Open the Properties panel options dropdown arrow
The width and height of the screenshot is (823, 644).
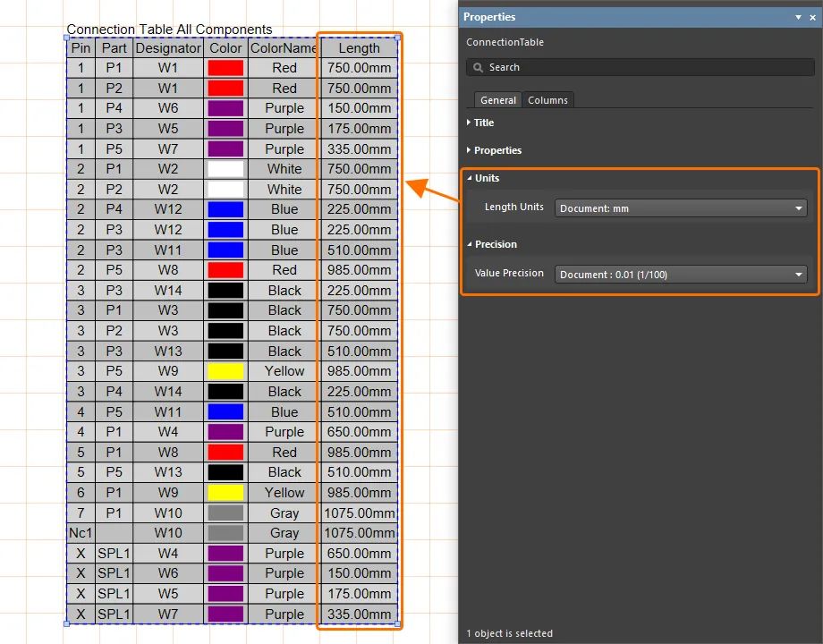pyautogui.click(x=799, y=17)
